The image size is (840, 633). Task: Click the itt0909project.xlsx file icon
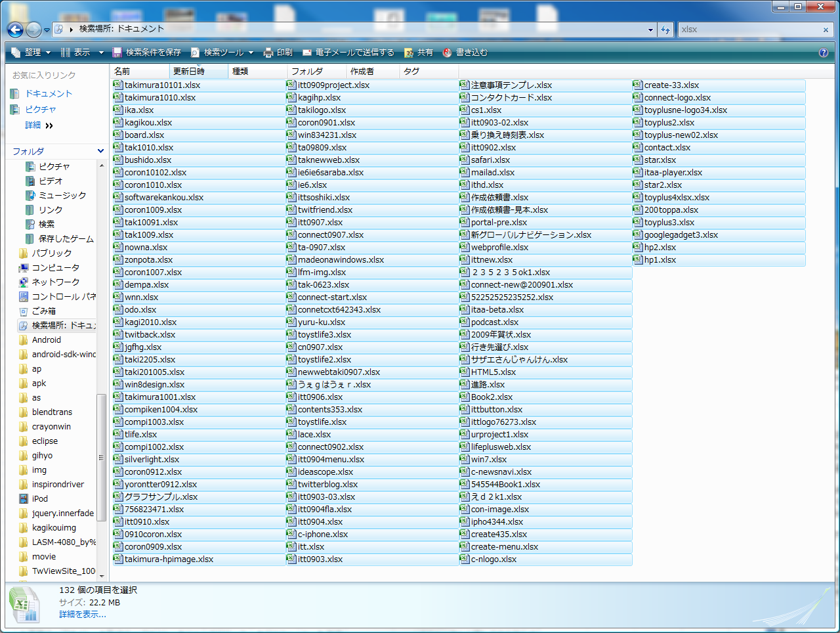coord(291,85)
